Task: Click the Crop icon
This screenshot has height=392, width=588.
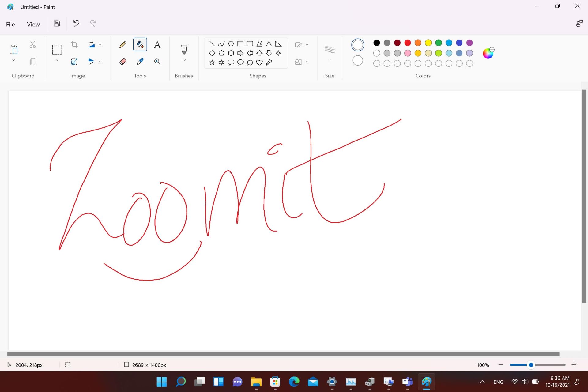Action: pos(74,45)
